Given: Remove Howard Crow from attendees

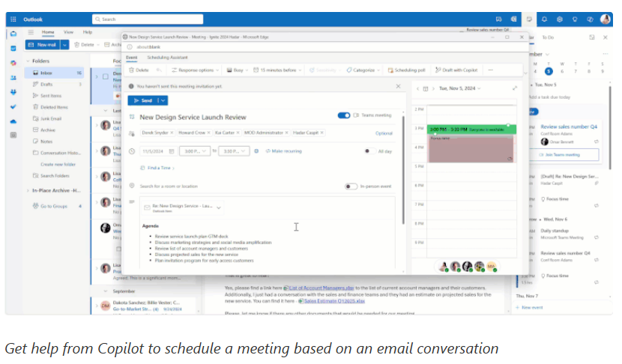Looking at the screenshot, I should pyautogui.click(x=208, y=133).
